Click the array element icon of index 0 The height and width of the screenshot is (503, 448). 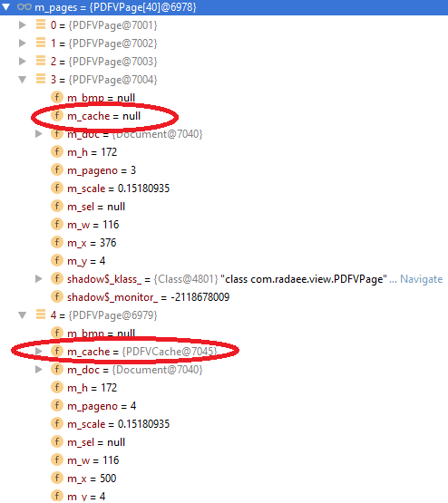pyautogui.click(x=41, y=24)
